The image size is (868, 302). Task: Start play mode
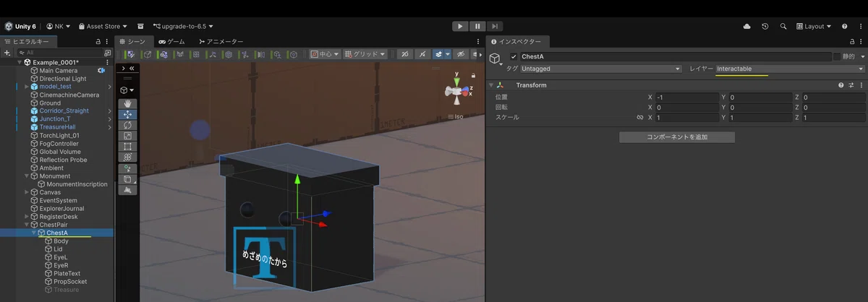pyautogui.click(x=461, y=26)
